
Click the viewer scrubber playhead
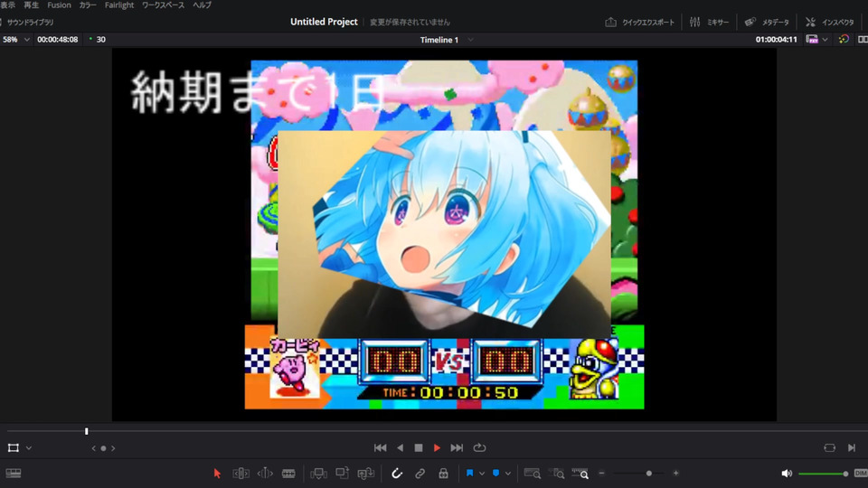tap(87, 431)
